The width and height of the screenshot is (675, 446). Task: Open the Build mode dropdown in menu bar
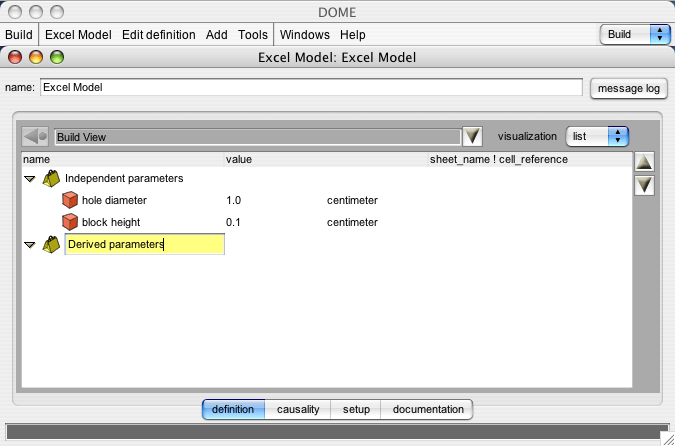pyautogui.click(x=635, y=34)
